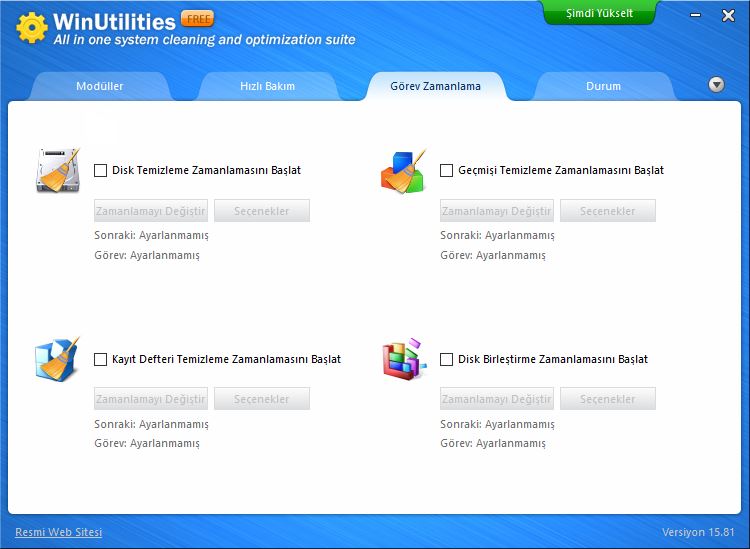Click Zamanlamayı Değiştir under Geçmişi Temizleme
This screenshot has width=750, height=549.
coord(496,211)
